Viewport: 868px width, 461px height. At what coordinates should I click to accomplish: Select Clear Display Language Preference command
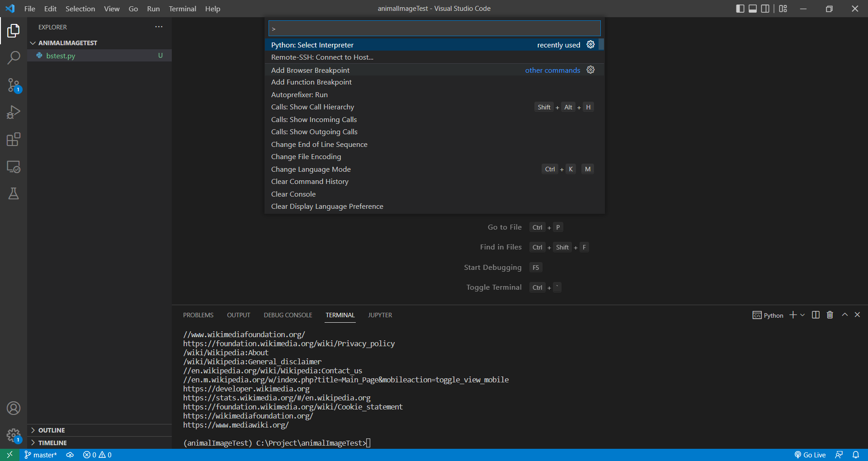pyautogui.click(x=432, y=206)
